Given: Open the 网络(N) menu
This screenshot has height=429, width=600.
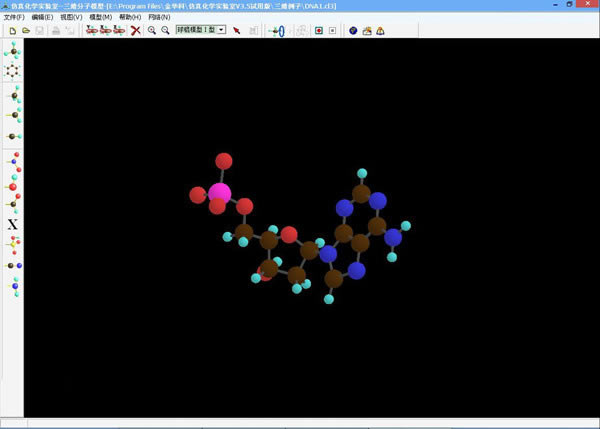Looking at the screenshot, I should pyautogui.click(x=158, y=17).
